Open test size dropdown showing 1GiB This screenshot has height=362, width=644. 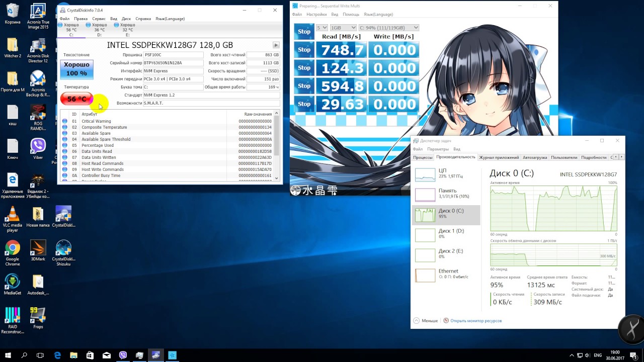point(344,28)
